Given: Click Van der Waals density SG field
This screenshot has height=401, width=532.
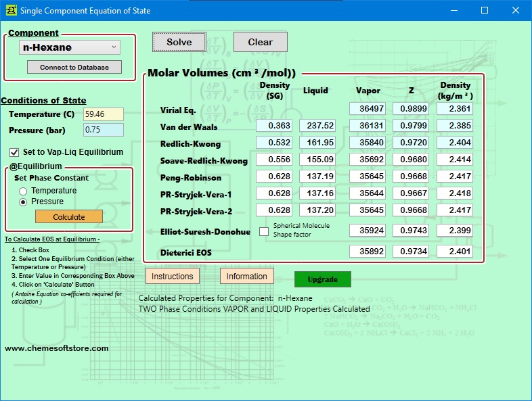Looking at the screenshot, I should pos(274,126).
